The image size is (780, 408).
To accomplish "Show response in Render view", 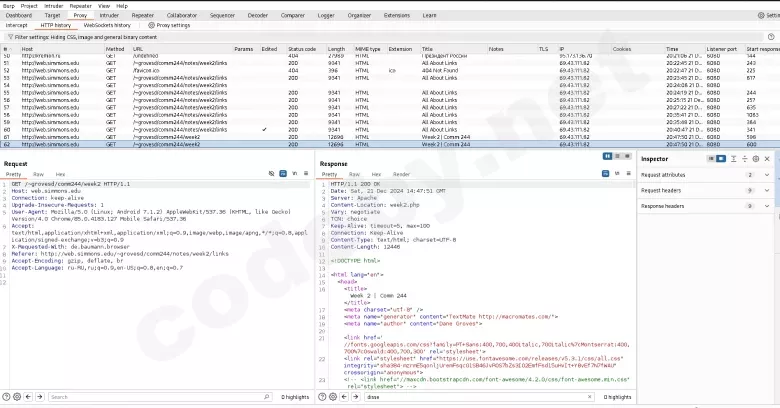I will [x=401, y=174].
